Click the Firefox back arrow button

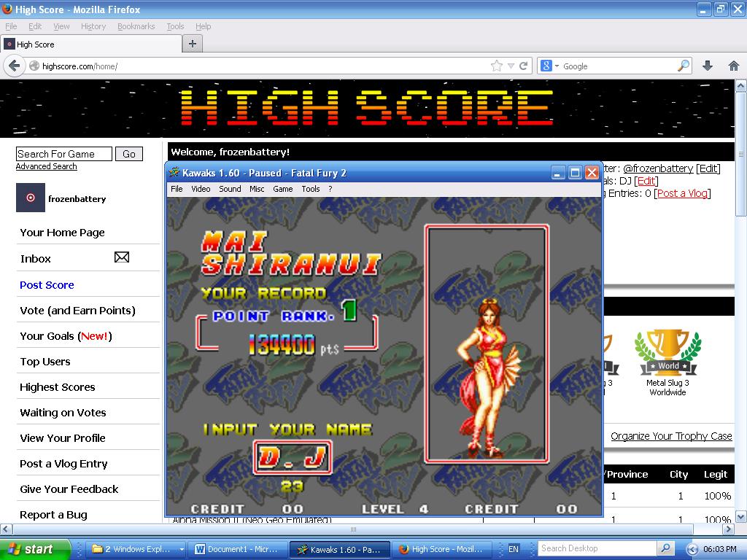[x=15, y=66]
